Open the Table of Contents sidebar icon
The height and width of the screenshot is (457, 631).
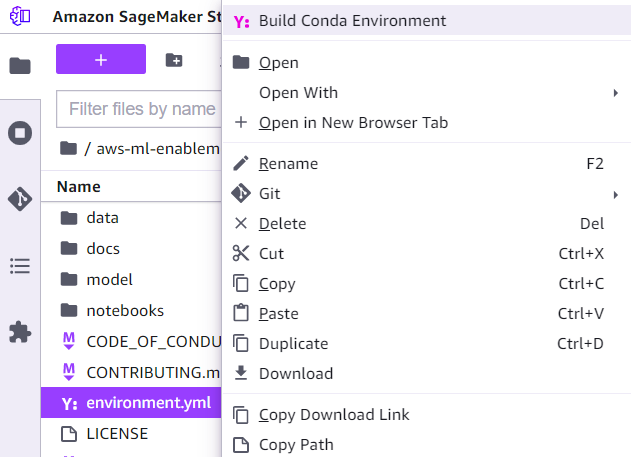pos(20,266)
